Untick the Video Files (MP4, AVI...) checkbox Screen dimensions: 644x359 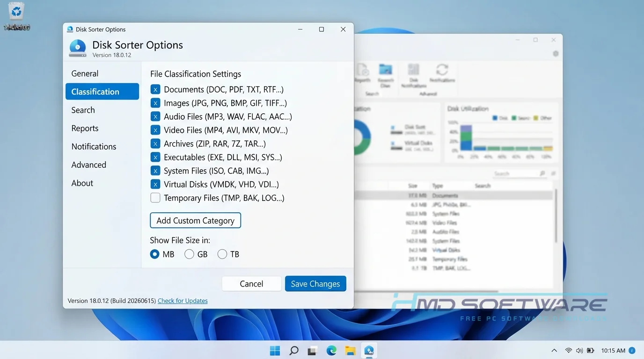point(155,130)
